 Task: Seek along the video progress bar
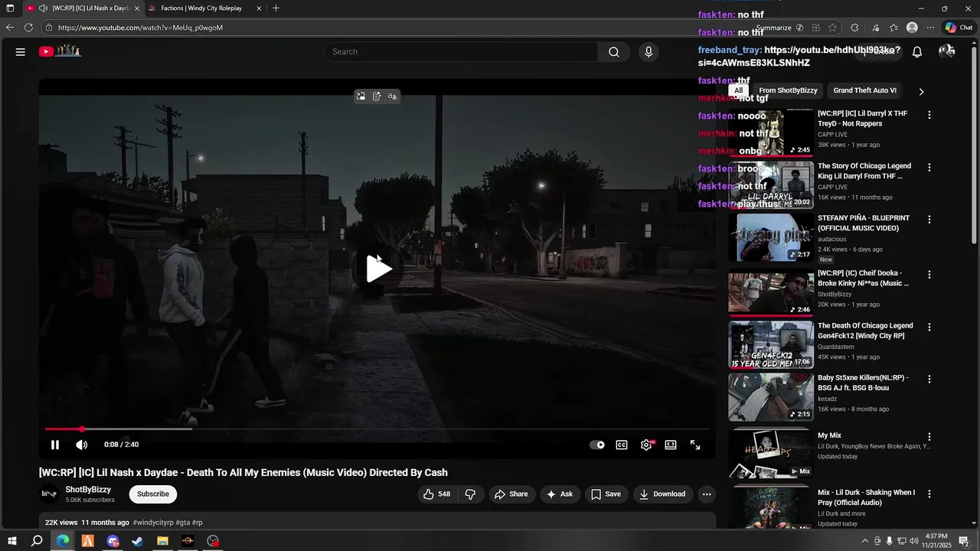tap(377, 429)
